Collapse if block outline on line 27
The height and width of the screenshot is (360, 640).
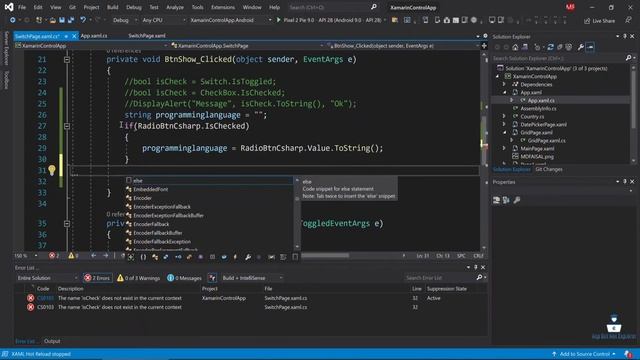point(67,126)
